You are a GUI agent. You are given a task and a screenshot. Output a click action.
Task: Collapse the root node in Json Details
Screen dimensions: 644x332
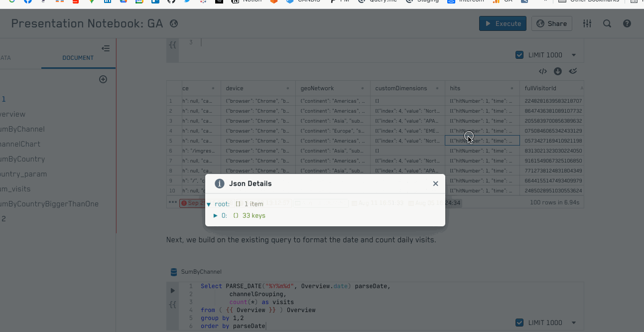tap(209, 204)
